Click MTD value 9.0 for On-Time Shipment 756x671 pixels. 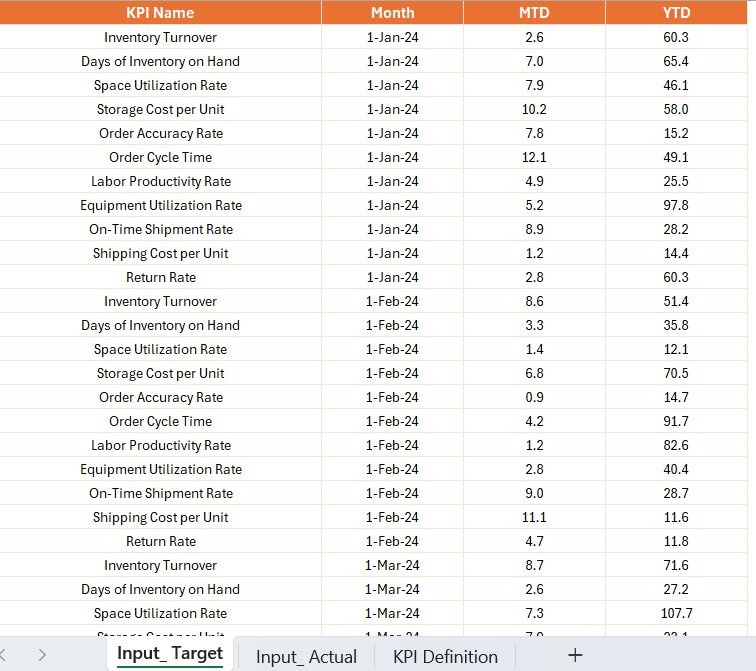[534, 493]
